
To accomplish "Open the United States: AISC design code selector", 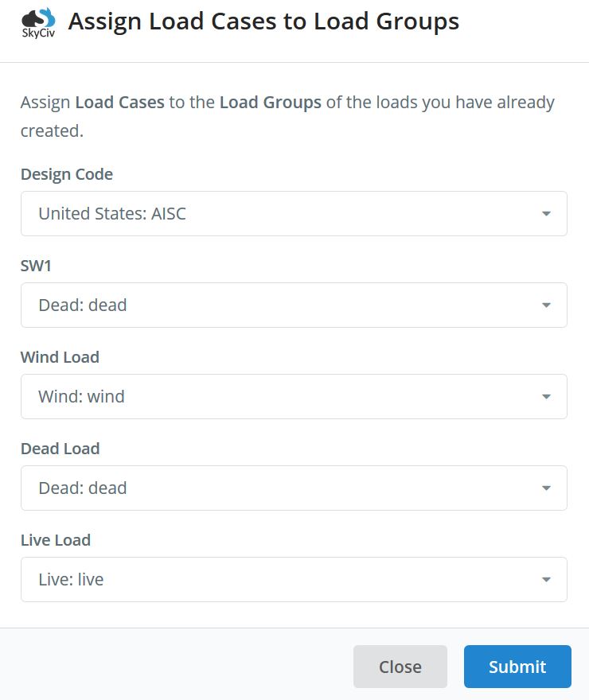I will click(x=294, y=214).
